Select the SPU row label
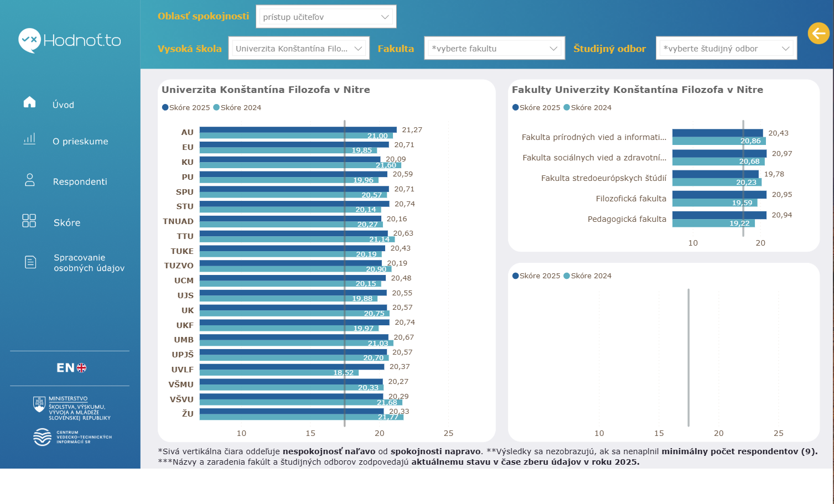834x504 pixels. click(x=185, y=192)
